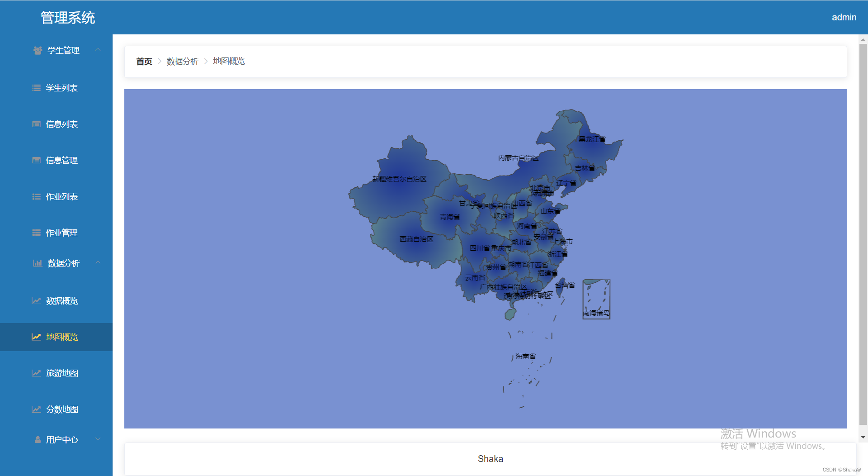Image resolution: width=868 pixels, height=476 pixels.
Task: Click the 管理系统 title logo
Action: tap(68, 17)
